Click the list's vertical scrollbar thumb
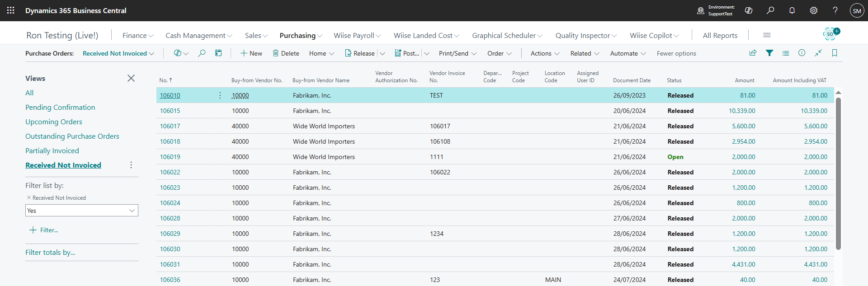This screenshot has height=286, width=868. 838,173
